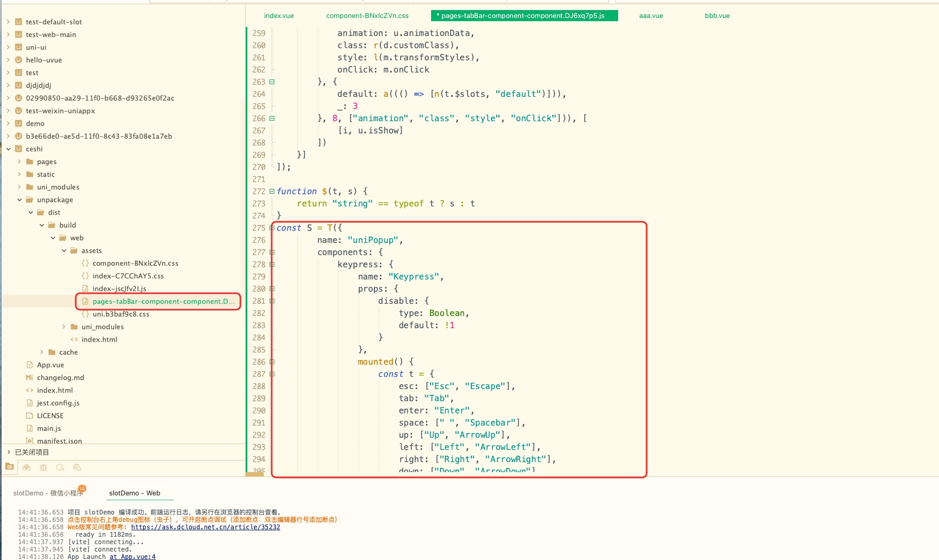The width and height of the screenshot is (939, 560).
Task: Collapse the mounted() block at line 286
Action: click(272, 362)
